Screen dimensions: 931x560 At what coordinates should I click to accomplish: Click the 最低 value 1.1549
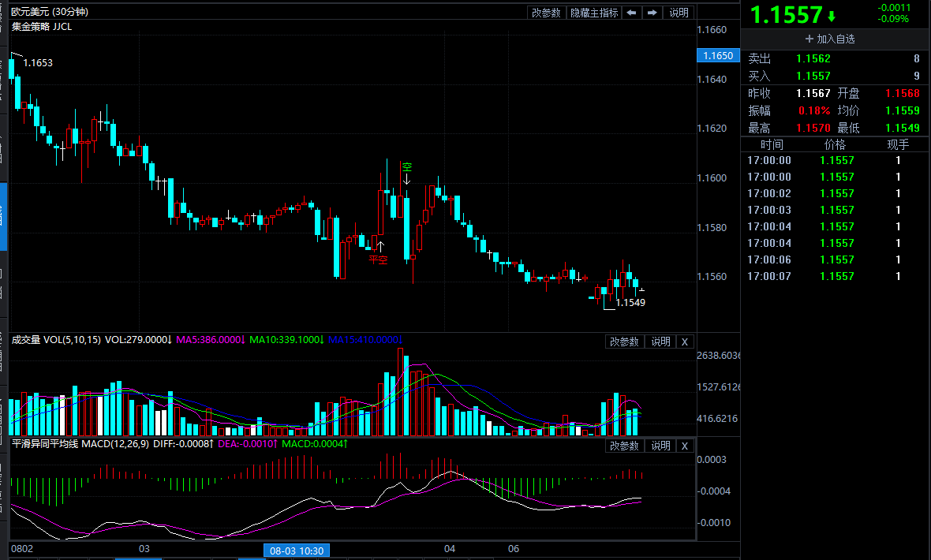click(902, 128)
